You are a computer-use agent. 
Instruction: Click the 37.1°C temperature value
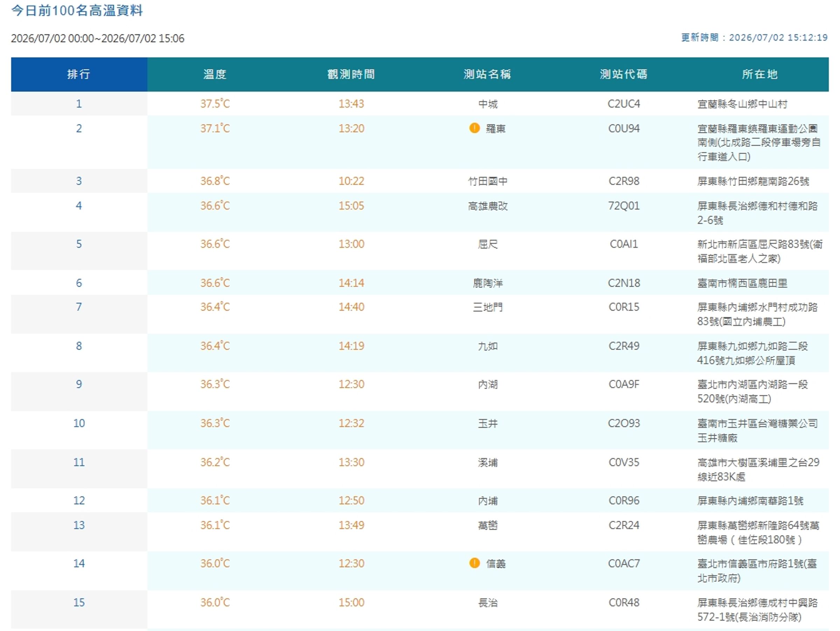pyautogui.click(x=215, y=128)
